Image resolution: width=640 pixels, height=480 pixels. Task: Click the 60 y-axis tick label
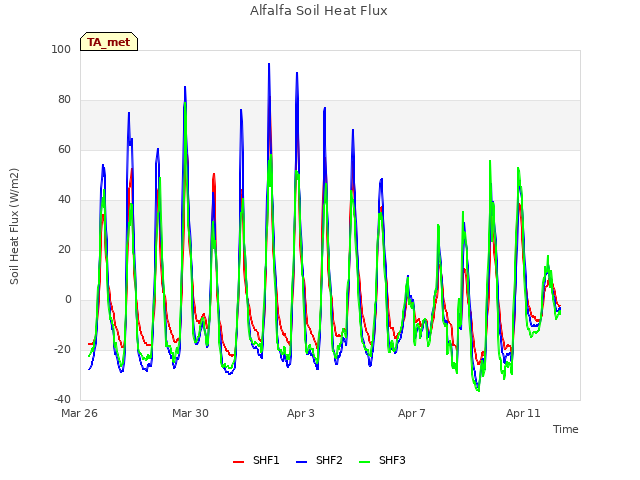click(64, 149)
